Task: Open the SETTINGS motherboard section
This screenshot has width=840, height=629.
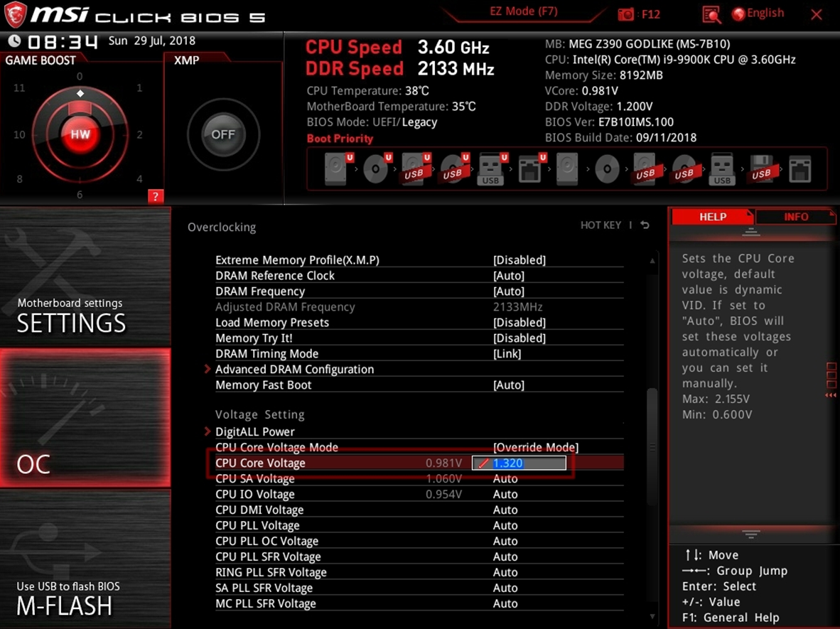Action: pos(86,277)
